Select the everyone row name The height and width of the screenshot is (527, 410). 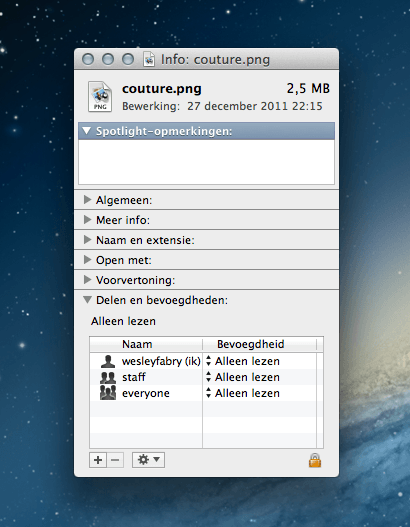[x=146, y=393]
